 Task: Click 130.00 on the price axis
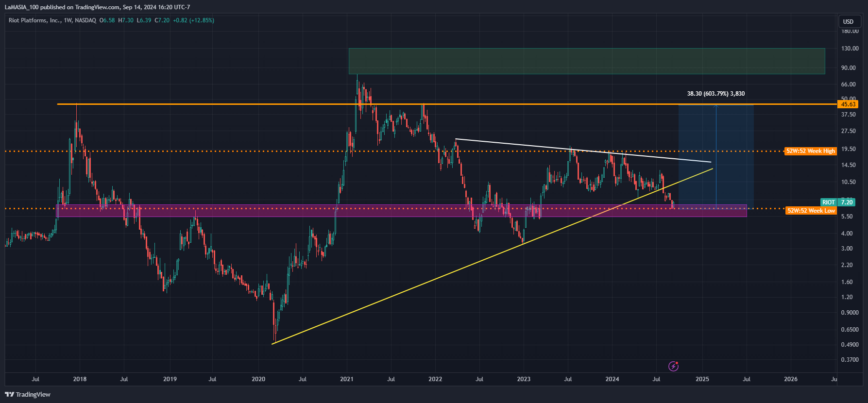pos(850,49)
